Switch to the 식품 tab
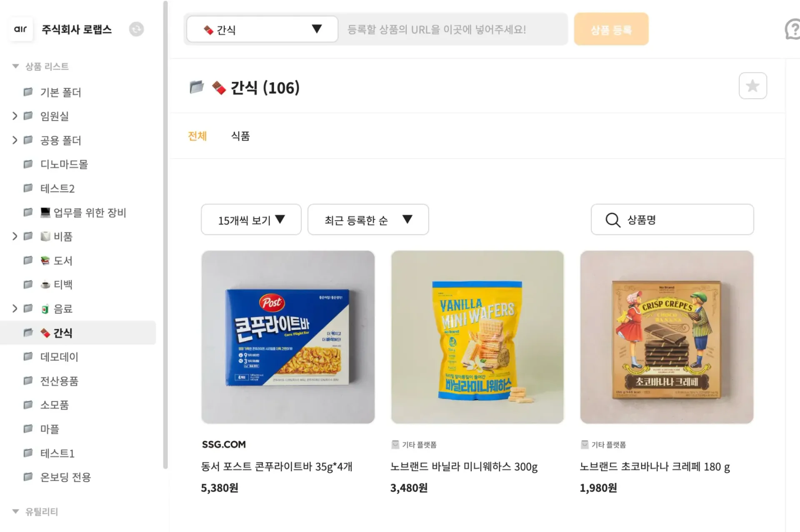Image resolution: width=800 pixels, height=532 pixels. [x=240, y=136]
